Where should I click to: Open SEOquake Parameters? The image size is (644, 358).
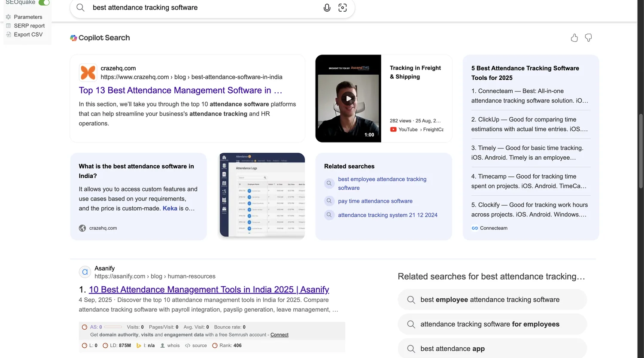pyautogui.click(x=28, y=17)
